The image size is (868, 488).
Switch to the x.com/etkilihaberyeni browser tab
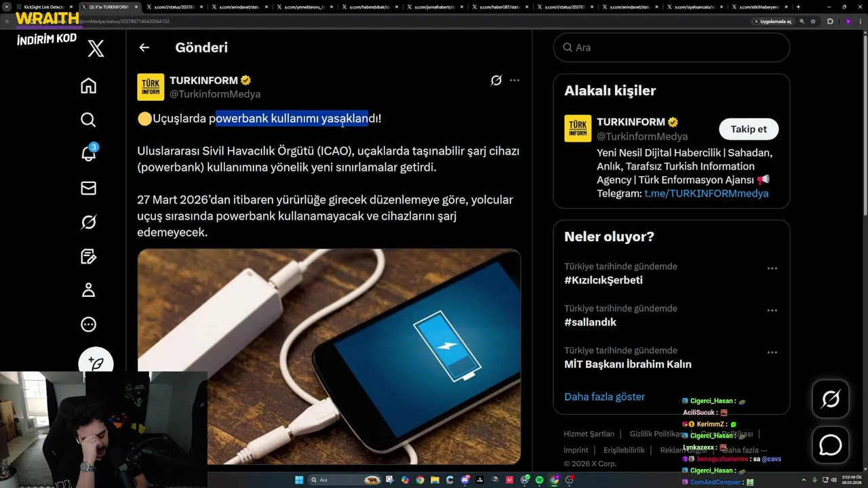coord(759,7)
